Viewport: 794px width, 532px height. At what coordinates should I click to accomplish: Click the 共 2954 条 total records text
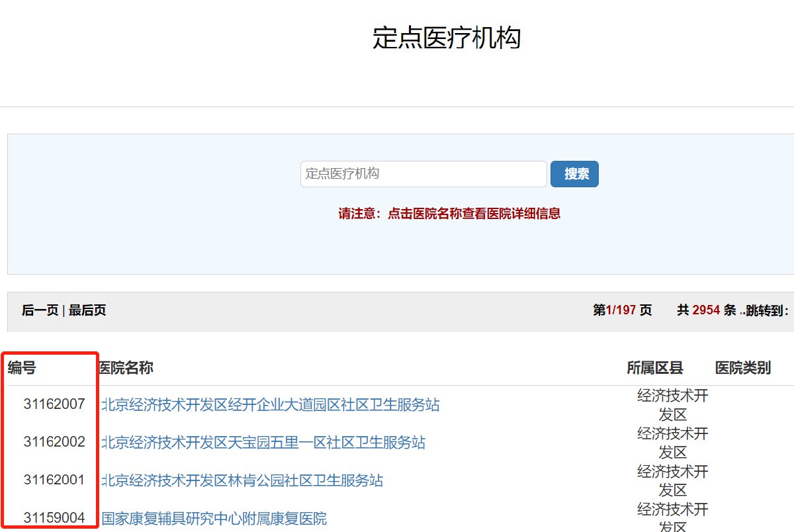706,310
